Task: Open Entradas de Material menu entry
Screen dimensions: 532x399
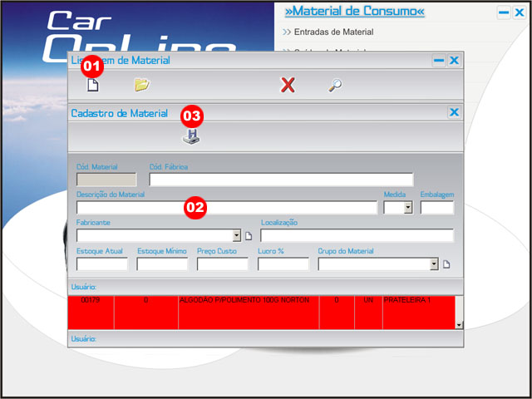Action: (333, 32)
